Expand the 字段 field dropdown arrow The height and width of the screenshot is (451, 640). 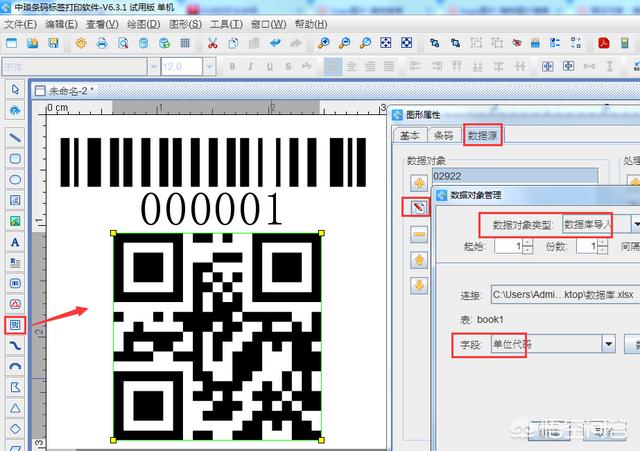coord(609,344)
